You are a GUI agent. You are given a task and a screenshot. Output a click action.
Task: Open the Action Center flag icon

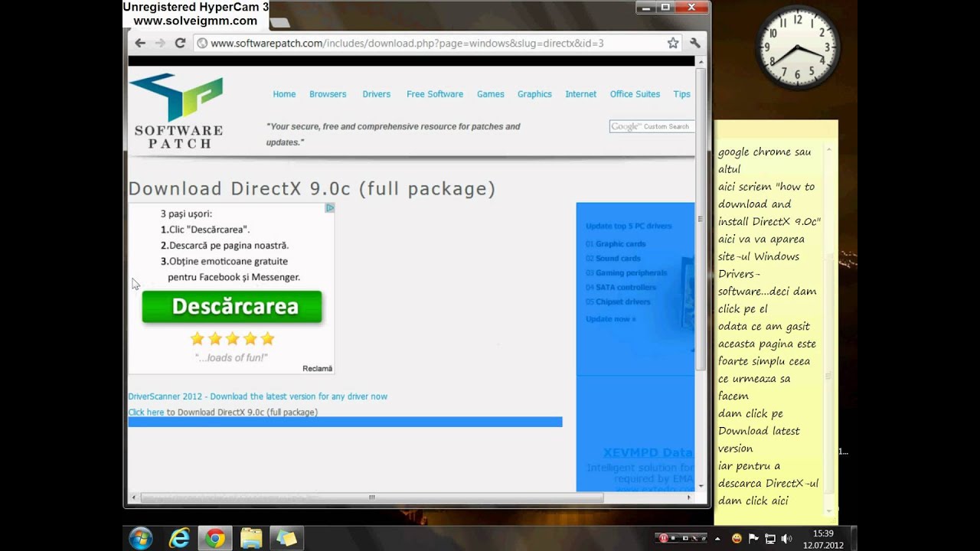753,539
